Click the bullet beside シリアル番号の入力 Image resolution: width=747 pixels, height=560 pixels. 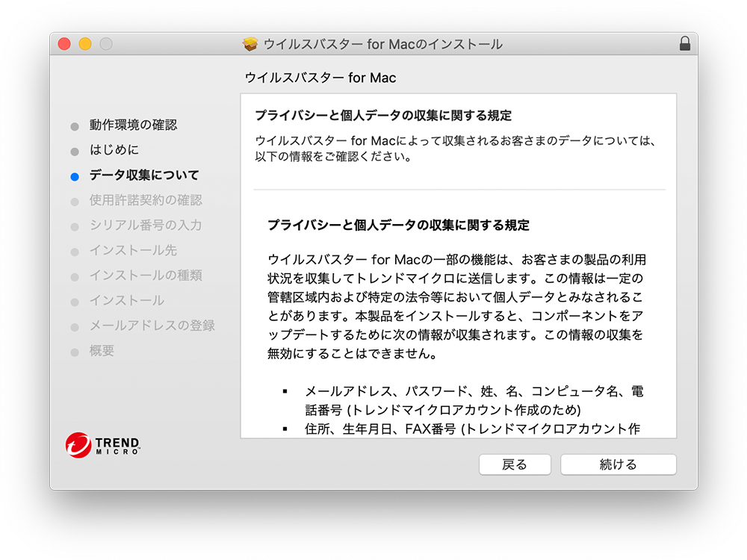(x=74, y=227)
